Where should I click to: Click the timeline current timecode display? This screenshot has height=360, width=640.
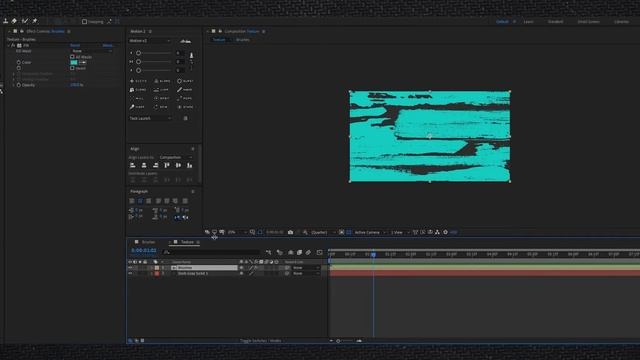(x=144, y=251)
